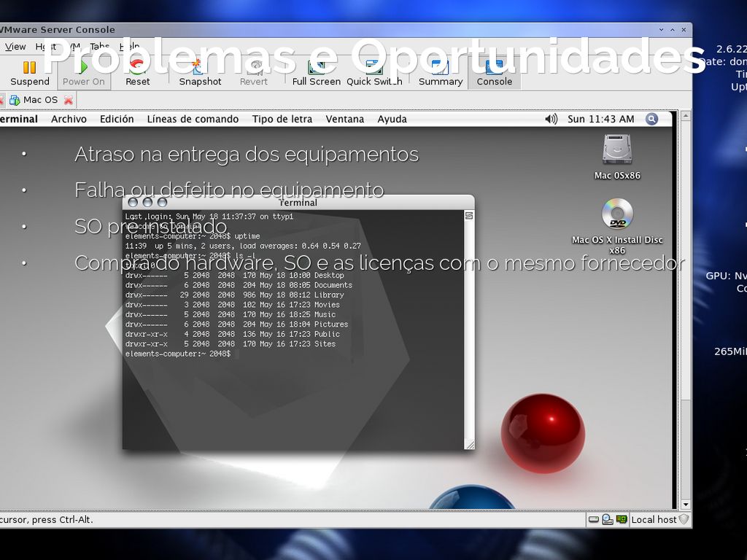747x560 pixels.
Task: Enter Full Screen mode
Action: [316, 72]
